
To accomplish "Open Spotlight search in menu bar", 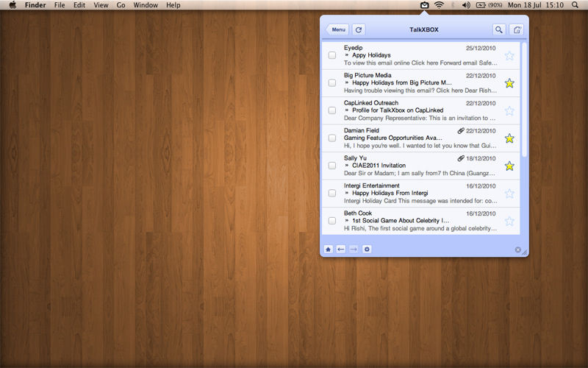I will coord(575,5).
